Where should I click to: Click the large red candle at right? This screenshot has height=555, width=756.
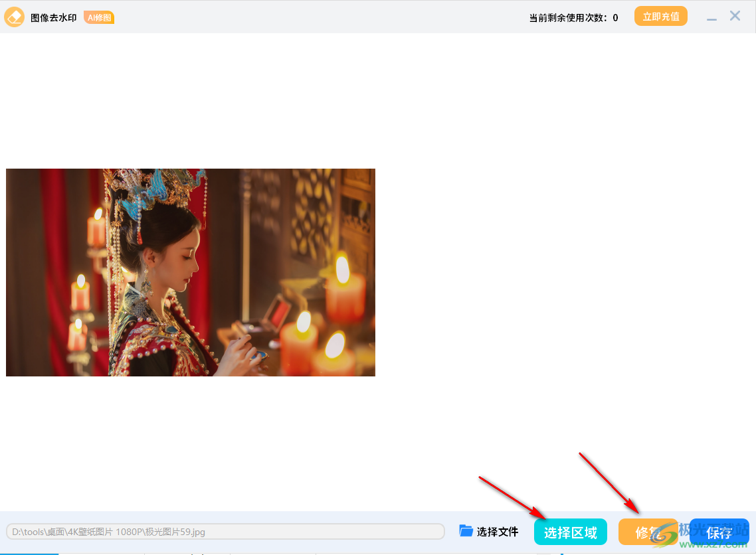[345, 292]
